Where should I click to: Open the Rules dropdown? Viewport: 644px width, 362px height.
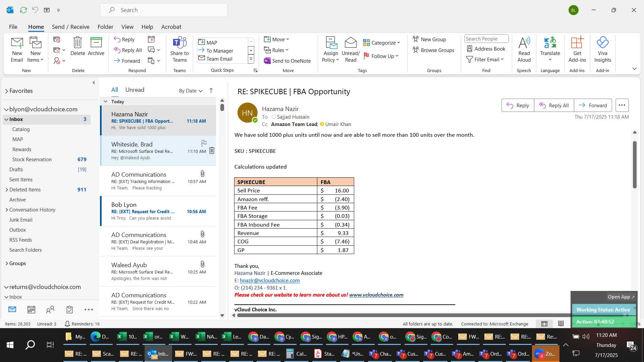click(x=276, y=50)
